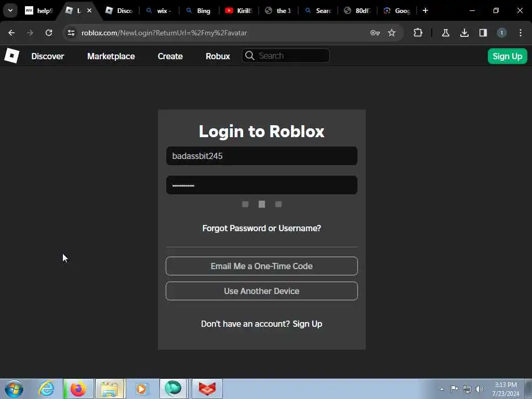Screen dimensions: 532x399
Task: Open the volume speaker tray icon
Action: [480, 389]
